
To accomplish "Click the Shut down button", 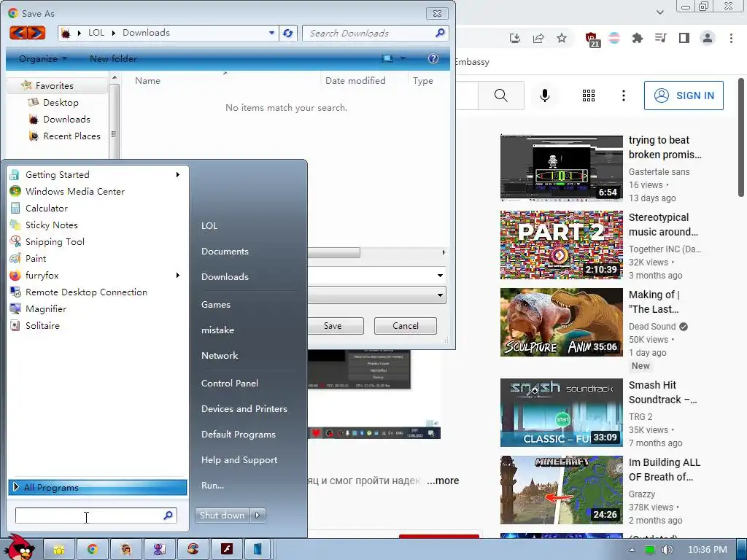I will (222, 516).
